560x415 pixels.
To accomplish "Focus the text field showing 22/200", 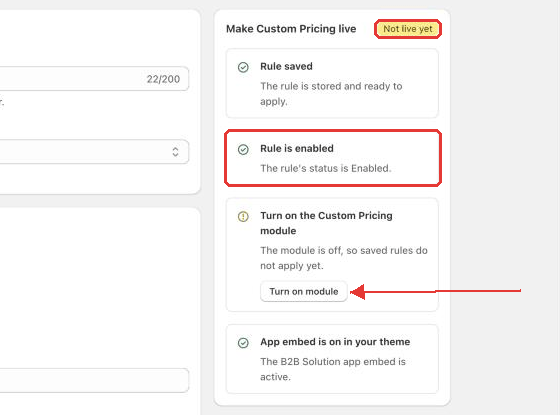I will (94, 79).
